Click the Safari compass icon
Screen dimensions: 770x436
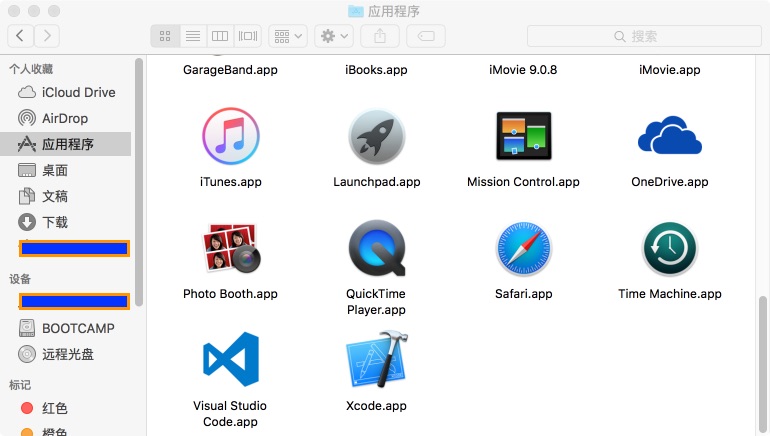pyautogui.click(x=523, y=248)
